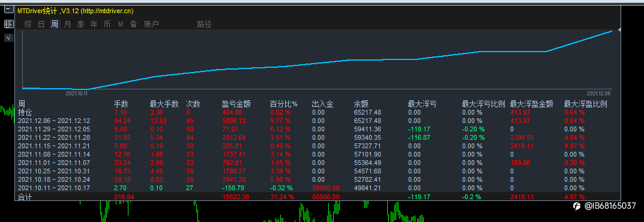Toggle the √ checkmark button
Viewport: 644px width, 222px height.
[8, 38]
